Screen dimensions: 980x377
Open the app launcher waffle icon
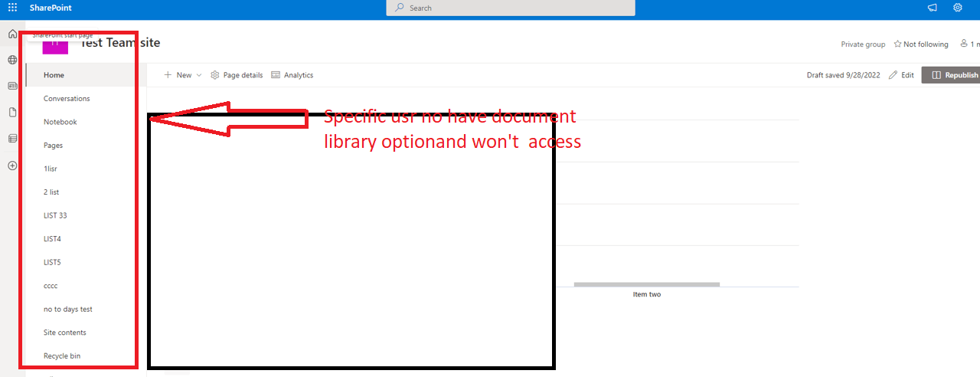(12, 8)
